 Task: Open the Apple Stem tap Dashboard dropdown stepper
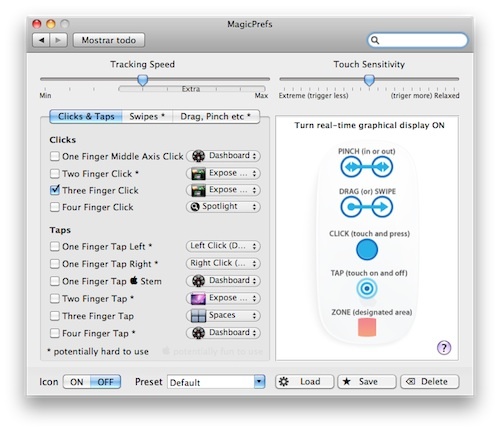(x=254, y=281)
